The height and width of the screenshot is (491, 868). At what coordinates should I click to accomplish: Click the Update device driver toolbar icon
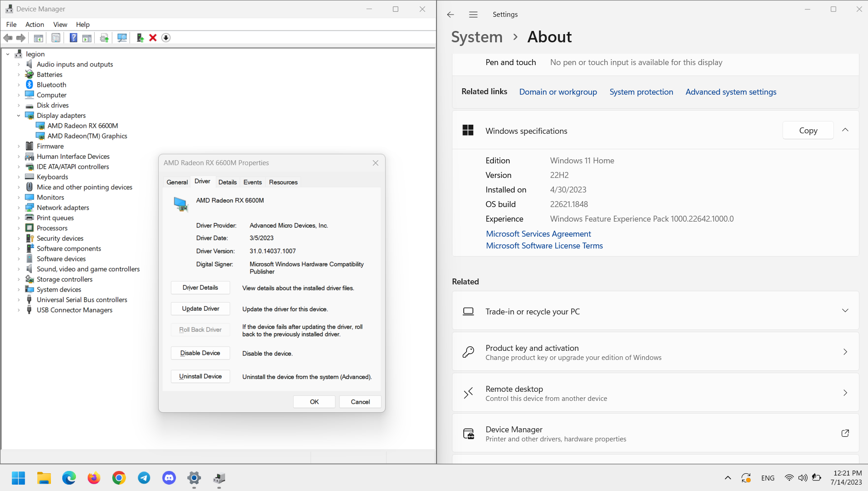pos(104,38)
